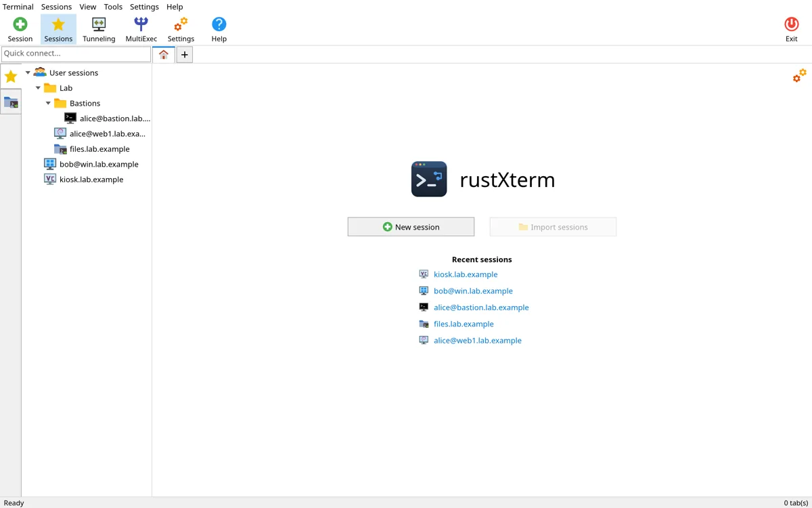The image size is (812, 508).
Task: Collapse the Lab folder arrow
Action: click(x=38, y=88)
